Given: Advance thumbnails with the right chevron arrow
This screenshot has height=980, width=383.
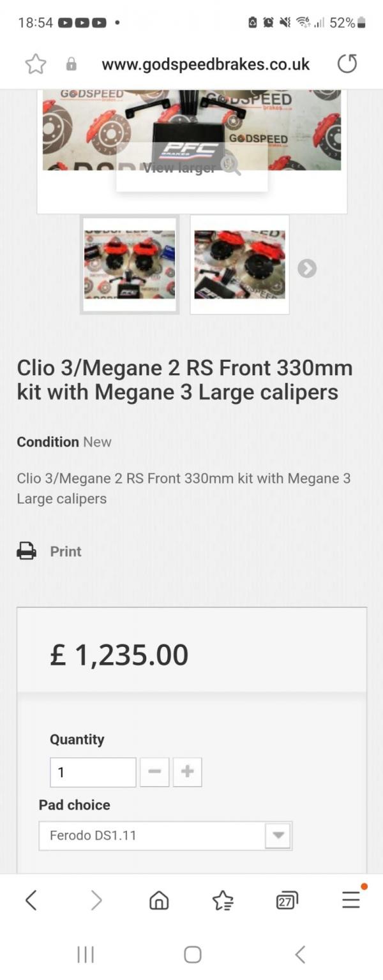Looking at the screenshot, I should (x=307, y=268).
